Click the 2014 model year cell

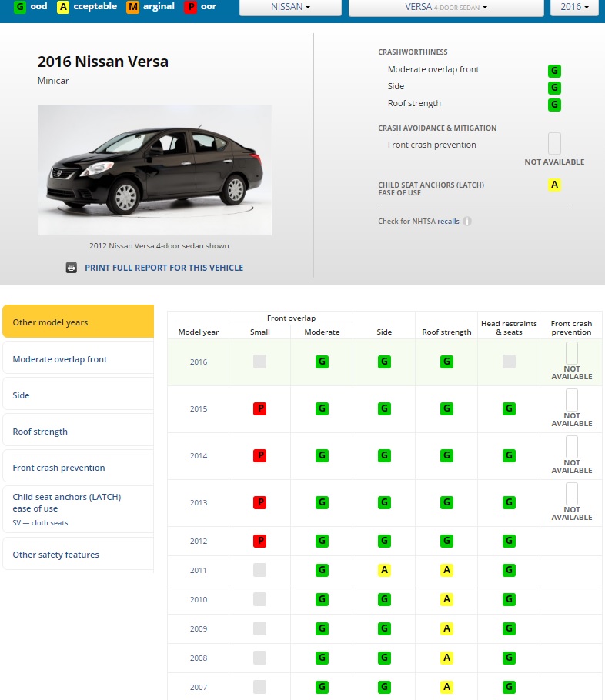point(199,456)
